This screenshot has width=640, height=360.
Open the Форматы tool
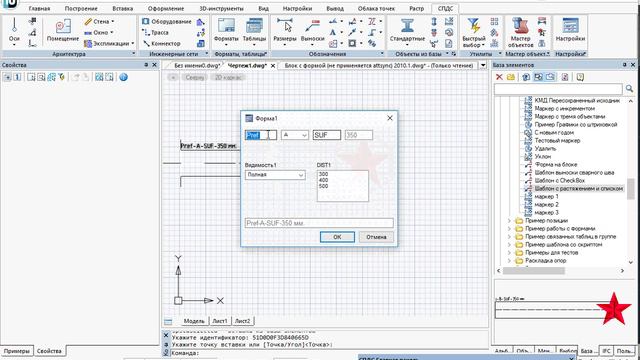pyautogui.click(x=226, y=30)
